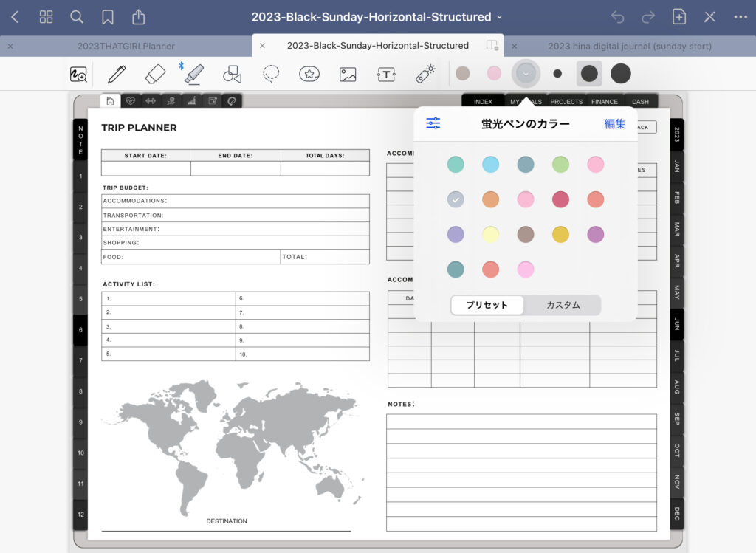The image size is (756, 553).
Task: Choose the medium stroke thickness
Action: pos(589,74)
